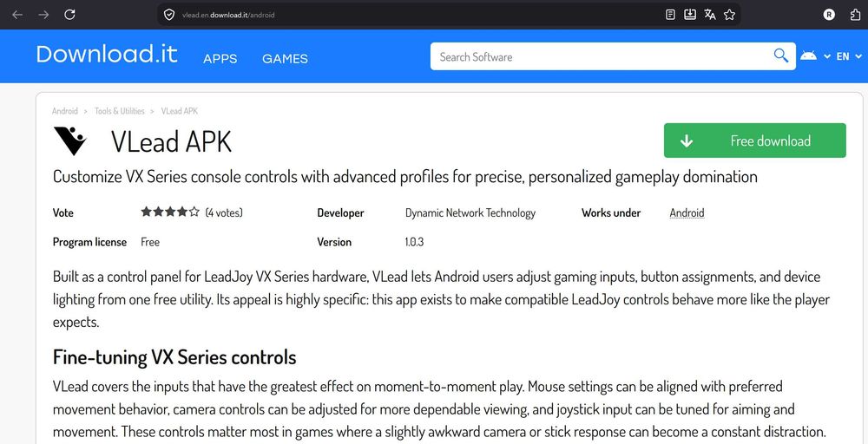Click the VLead APK title
Image resolution: width=868 pixels, height=444 pixels.
pos(171,142)
